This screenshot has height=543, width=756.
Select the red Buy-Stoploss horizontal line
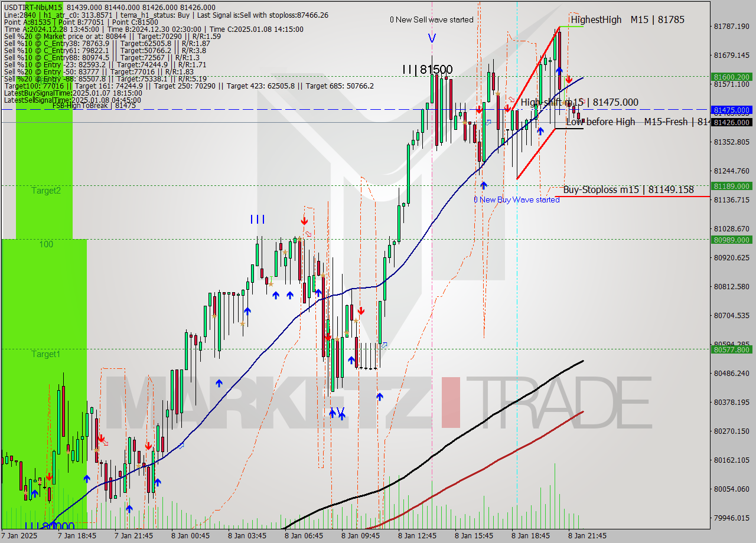point(632,197)
